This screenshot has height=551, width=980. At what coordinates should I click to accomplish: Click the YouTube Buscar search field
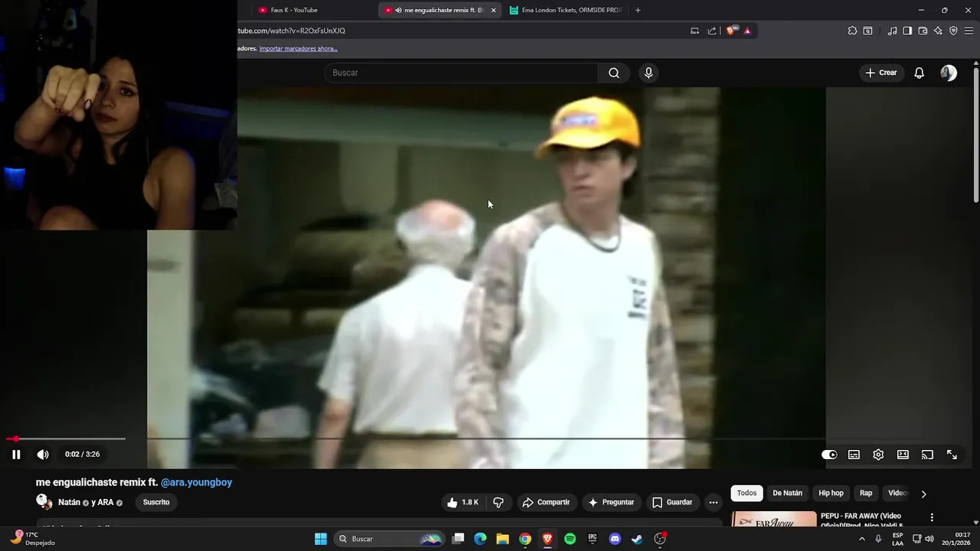point(461,73)
